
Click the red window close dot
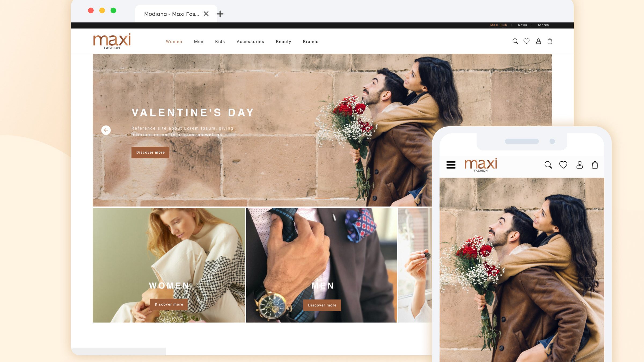click(91, 10)
